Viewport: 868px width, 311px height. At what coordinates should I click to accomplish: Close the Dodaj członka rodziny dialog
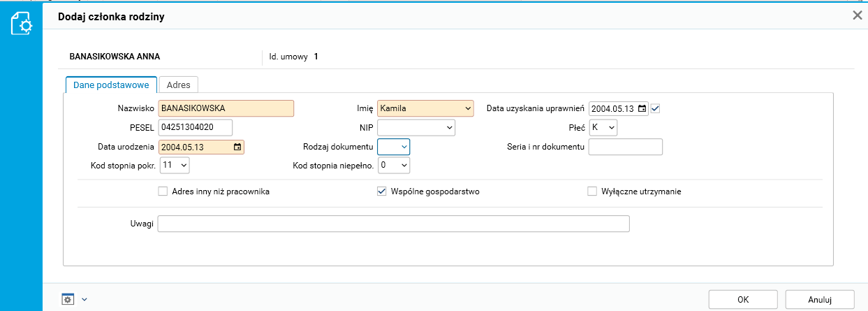(x=857, y=15)
